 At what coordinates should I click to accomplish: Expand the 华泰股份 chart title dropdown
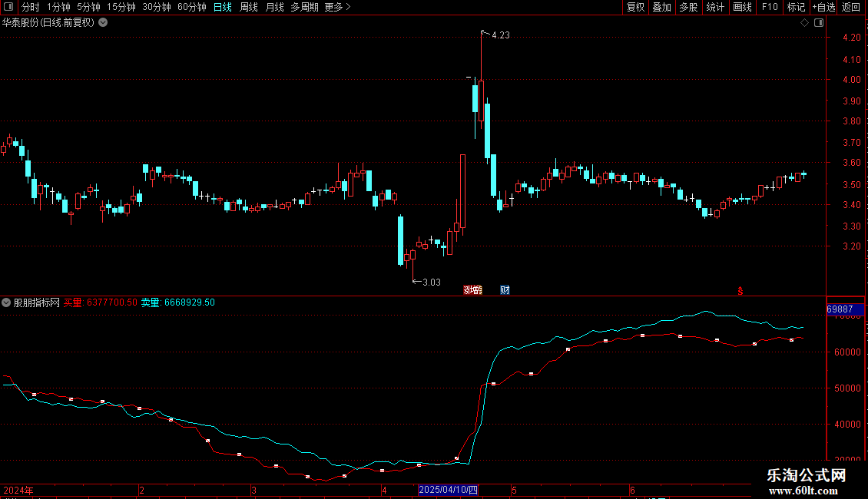103,23
